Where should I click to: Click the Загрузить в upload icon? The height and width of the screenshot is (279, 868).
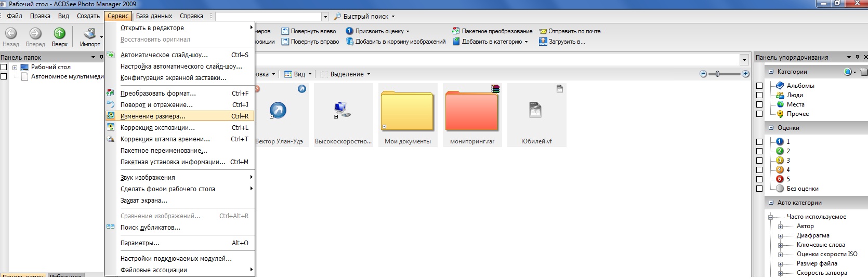tap(543, 42)
